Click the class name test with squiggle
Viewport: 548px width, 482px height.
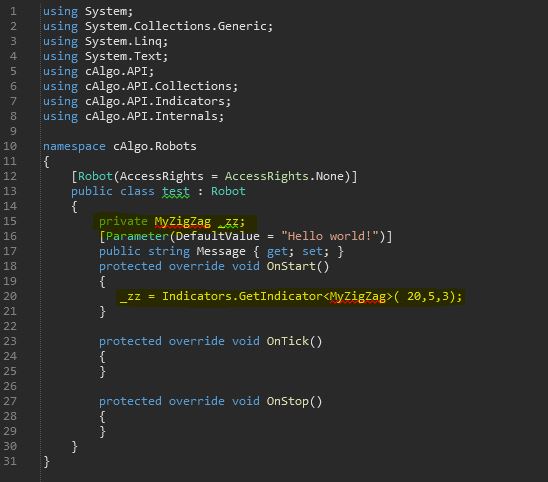[176, 192]
